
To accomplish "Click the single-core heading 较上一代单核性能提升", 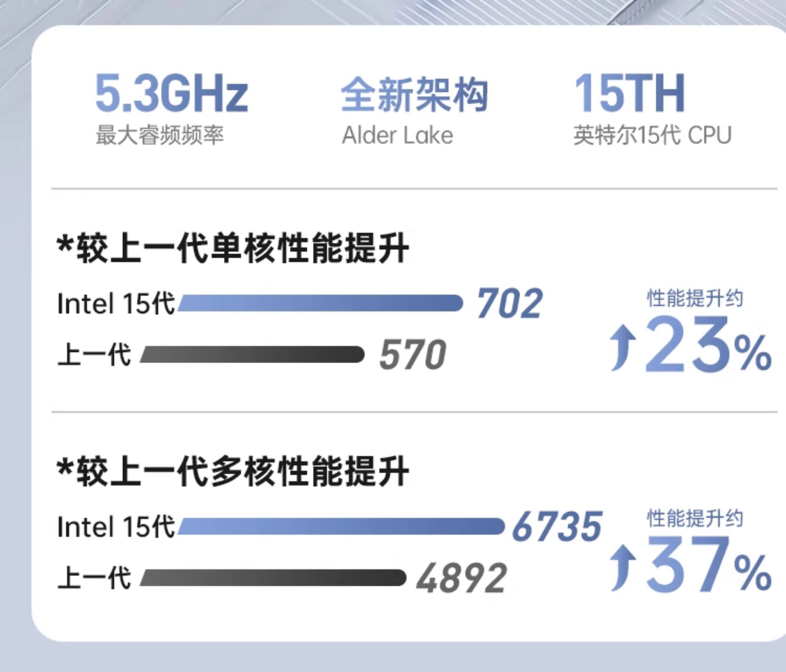I will (233, 249).
